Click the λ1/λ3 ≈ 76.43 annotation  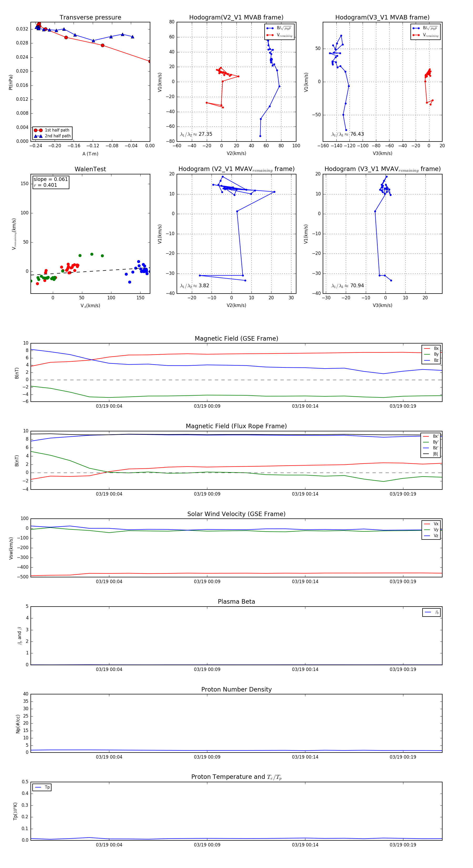(x=348, y=134)
